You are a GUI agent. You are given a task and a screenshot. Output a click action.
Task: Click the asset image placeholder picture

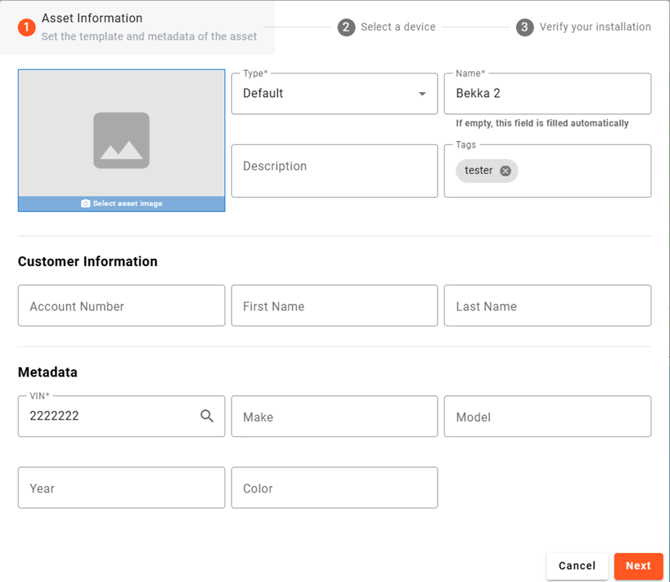121,139
